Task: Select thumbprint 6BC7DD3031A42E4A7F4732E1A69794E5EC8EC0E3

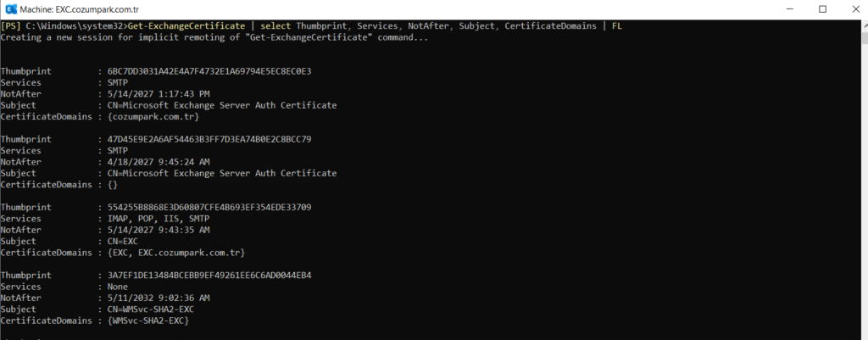Action: (209, 71)
